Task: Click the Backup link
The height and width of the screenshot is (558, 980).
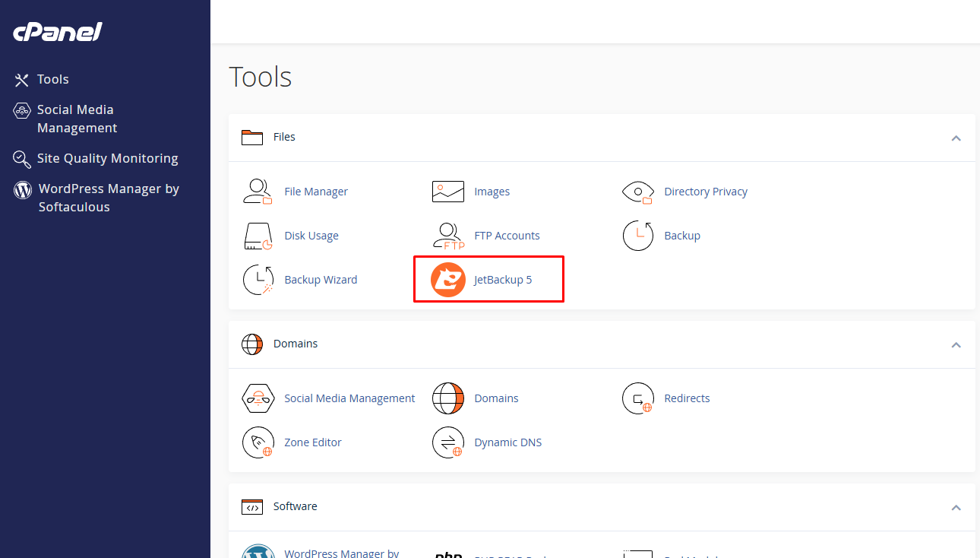Action: (x=681, y=236)
